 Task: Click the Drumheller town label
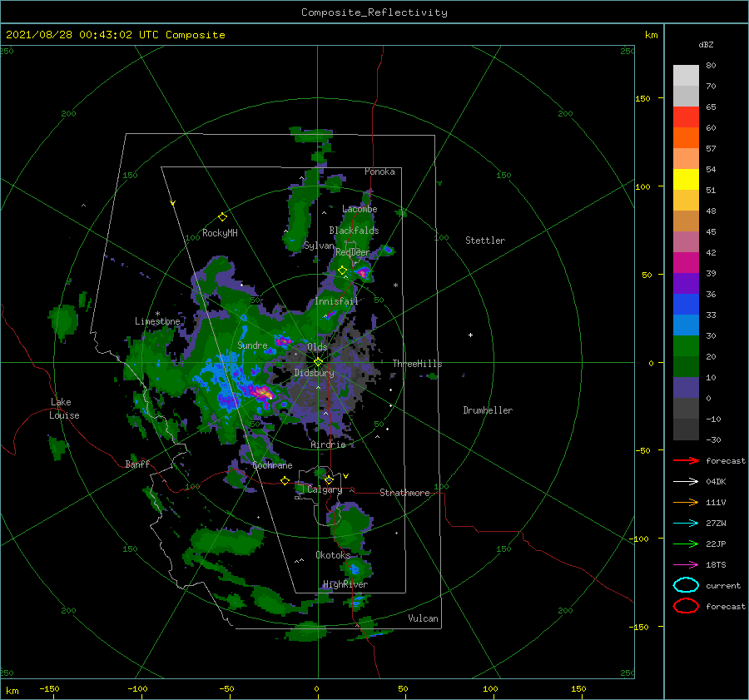[x=488, y=410]
